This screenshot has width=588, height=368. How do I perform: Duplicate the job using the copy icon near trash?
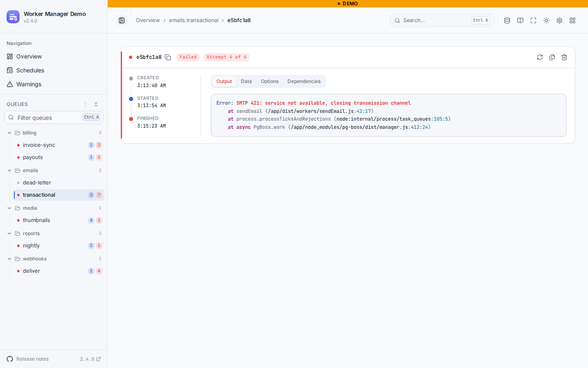point(552,57)
